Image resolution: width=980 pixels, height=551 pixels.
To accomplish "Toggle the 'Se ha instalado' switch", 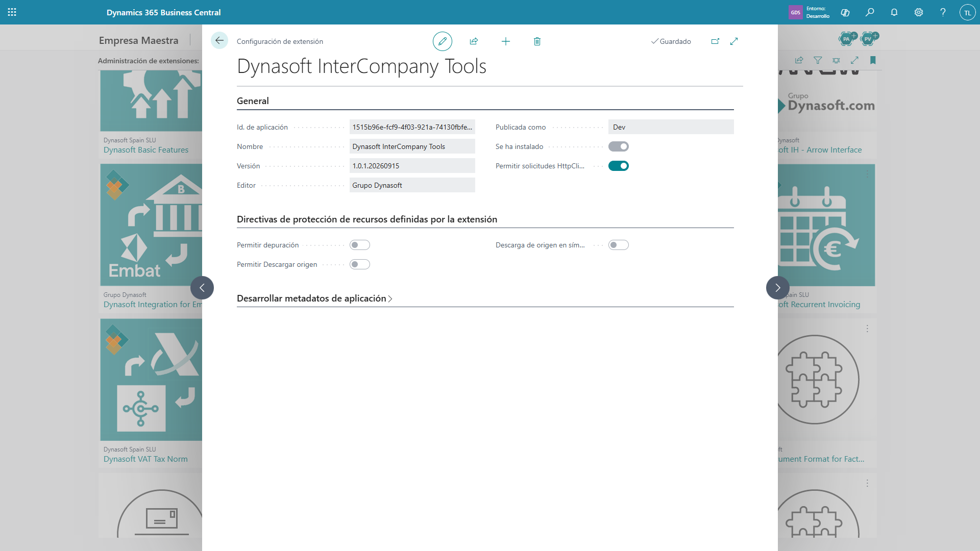I will pos(619,146).
